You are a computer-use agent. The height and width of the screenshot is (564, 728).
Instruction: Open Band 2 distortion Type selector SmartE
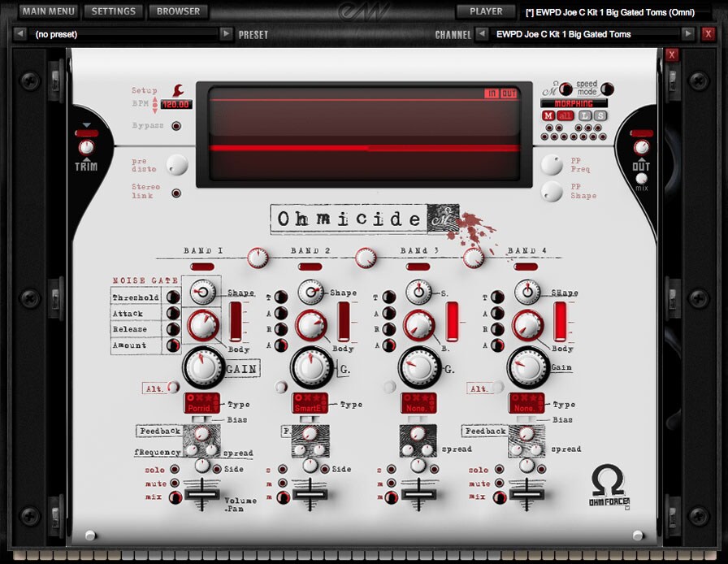[310, 403]
